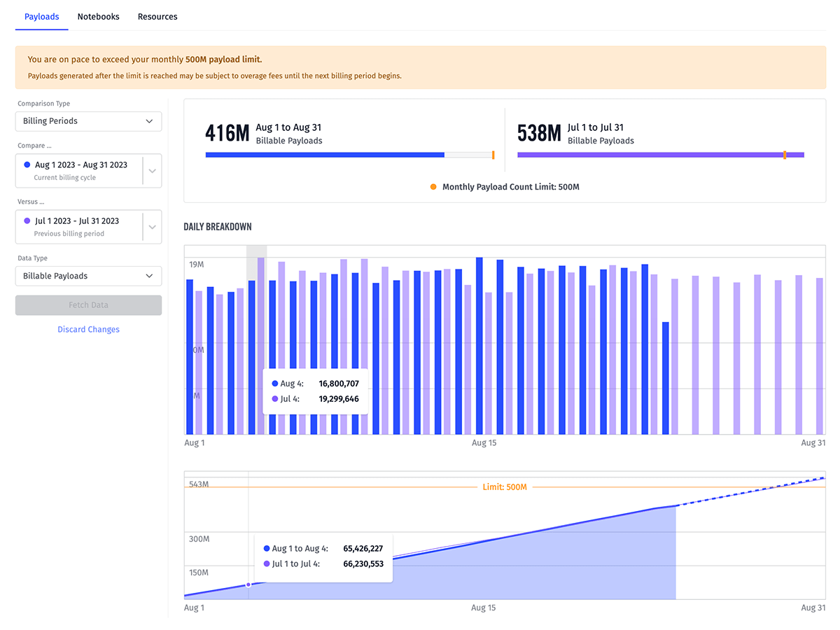
Task: Expand the Compare billing cycle selector chevron
Action: (152, 170)
